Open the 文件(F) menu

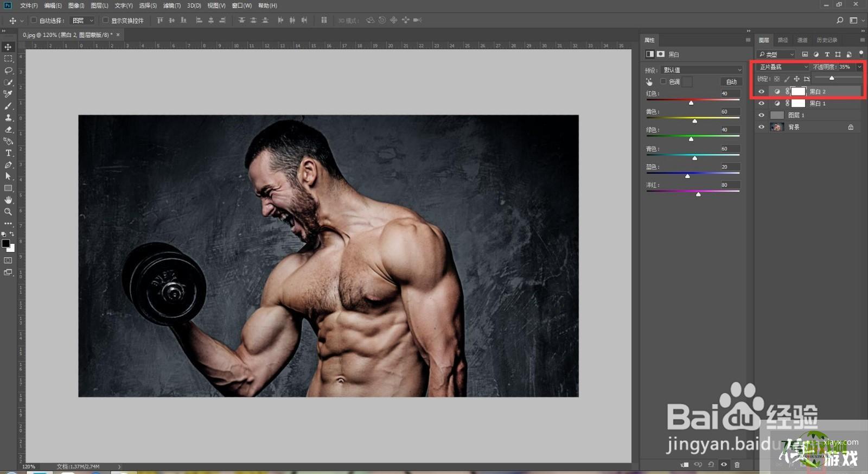point(29,5)
